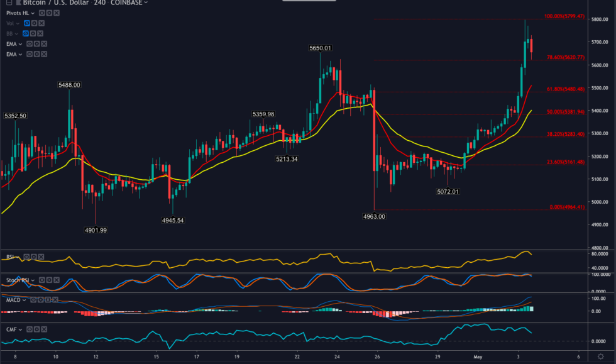Screen dimensions: 616x364
Task: Click the Bitcoin / U.S. Dollar symbol title
Action: tap(56, 3)
